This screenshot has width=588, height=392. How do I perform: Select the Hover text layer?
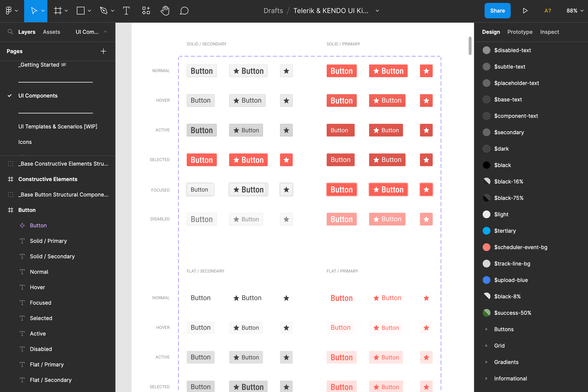[x=37, y=287]
